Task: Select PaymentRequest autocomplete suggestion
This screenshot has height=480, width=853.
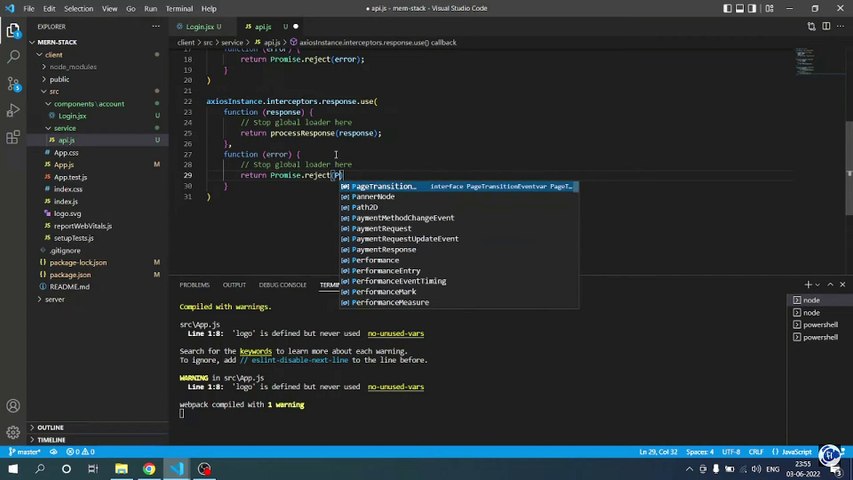Action: tap(459, 229)
